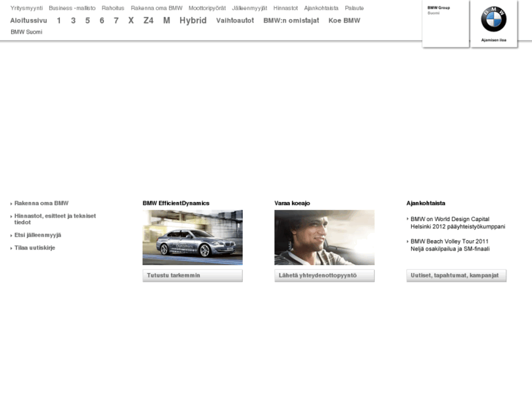The width and height of the screenshot is (532, 399).
Task: Go to Aloitussivu home page
Action: (29, 20)
